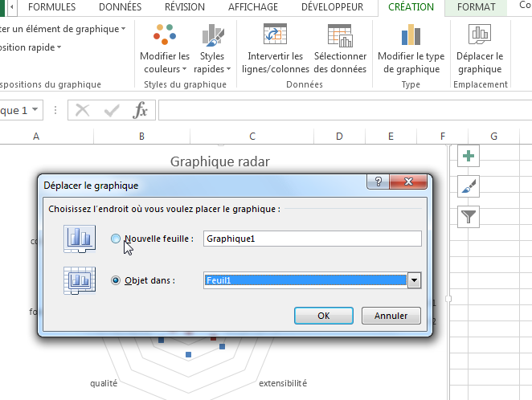Open the AFFICHAGE ribbon tab
This screenshot has height=400, width=532.
click(x=253, y=7)
